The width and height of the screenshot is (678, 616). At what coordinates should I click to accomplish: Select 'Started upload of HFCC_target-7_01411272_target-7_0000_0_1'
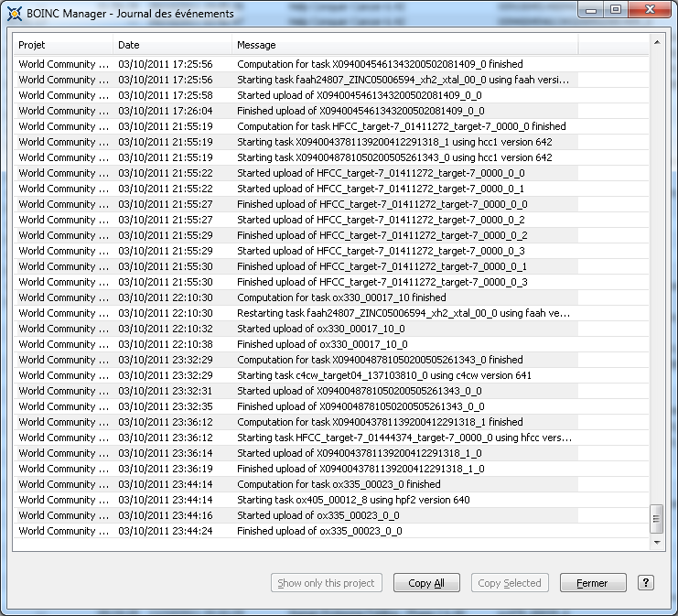(380, 189)
